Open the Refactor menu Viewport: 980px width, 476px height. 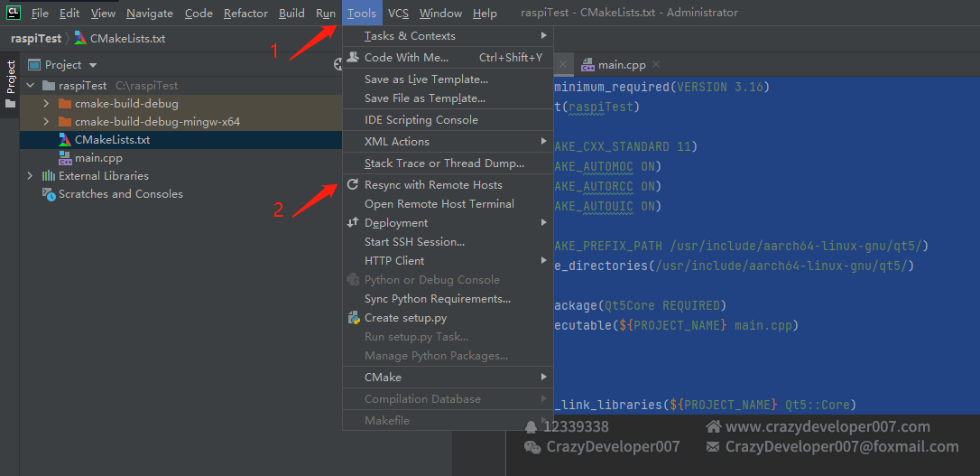245,14
